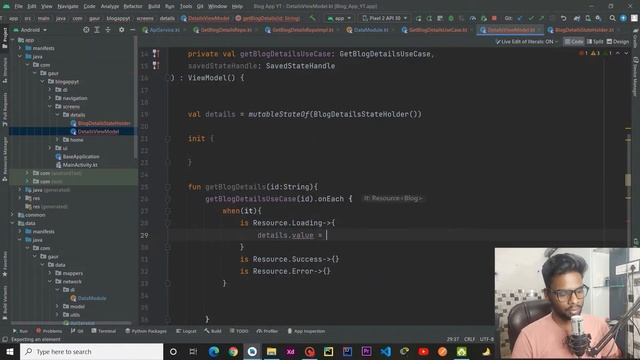Open App Inspection tool window

click(x=306, y=331)
